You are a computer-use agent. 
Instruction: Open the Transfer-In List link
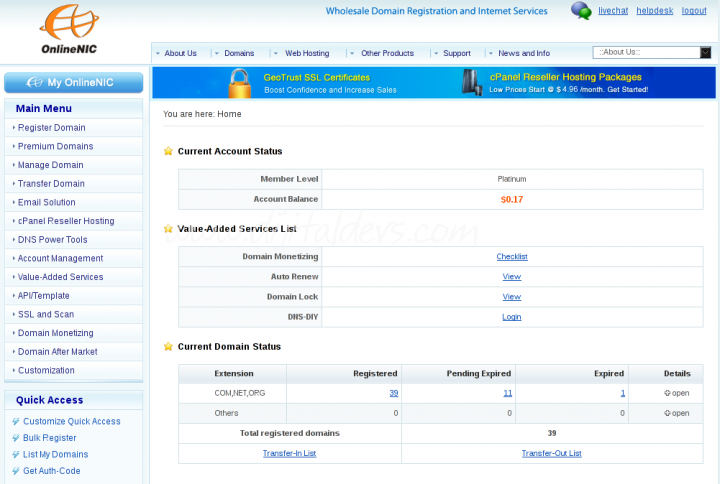289,453
